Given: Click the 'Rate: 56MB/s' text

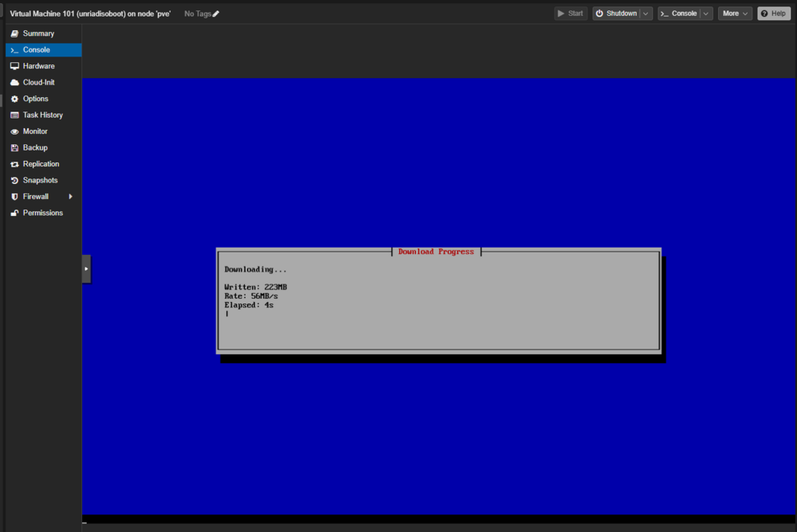Looking at the screenshot, I should click(251, 296).
